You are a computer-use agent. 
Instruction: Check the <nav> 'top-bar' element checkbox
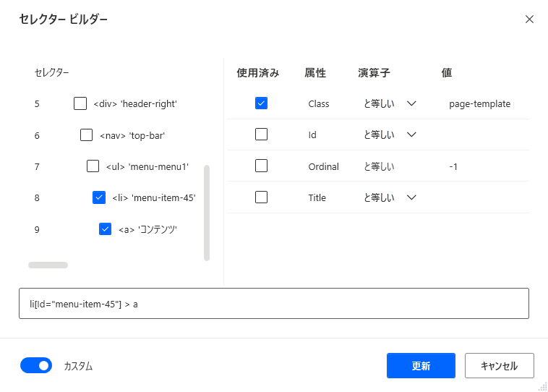tap(86, 135)
